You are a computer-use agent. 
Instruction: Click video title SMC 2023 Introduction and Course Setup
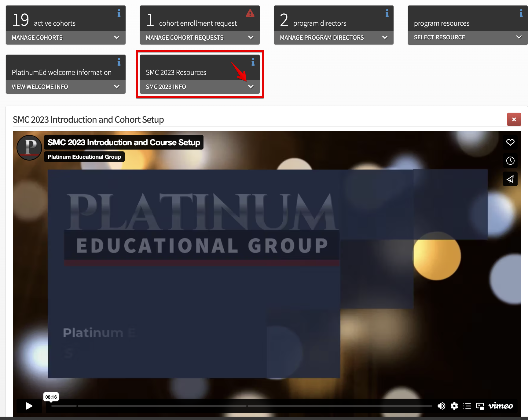tap(124, 143)
